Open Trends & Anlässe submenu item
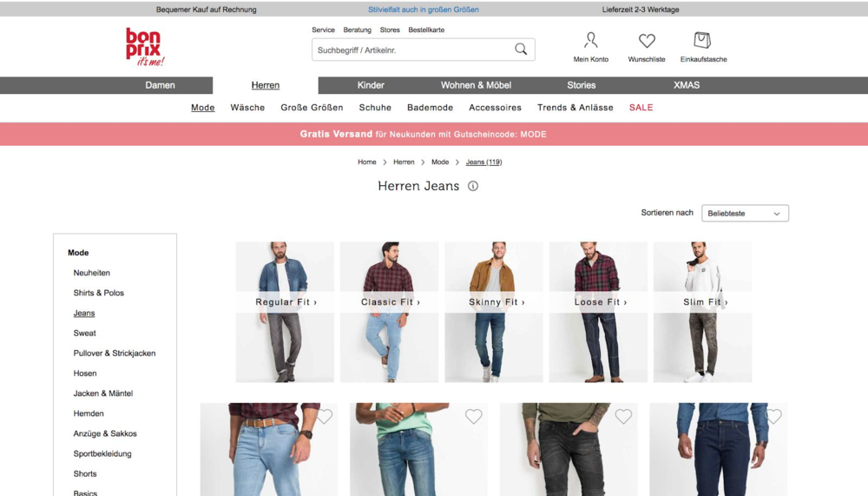 click(x=575, y=108)
